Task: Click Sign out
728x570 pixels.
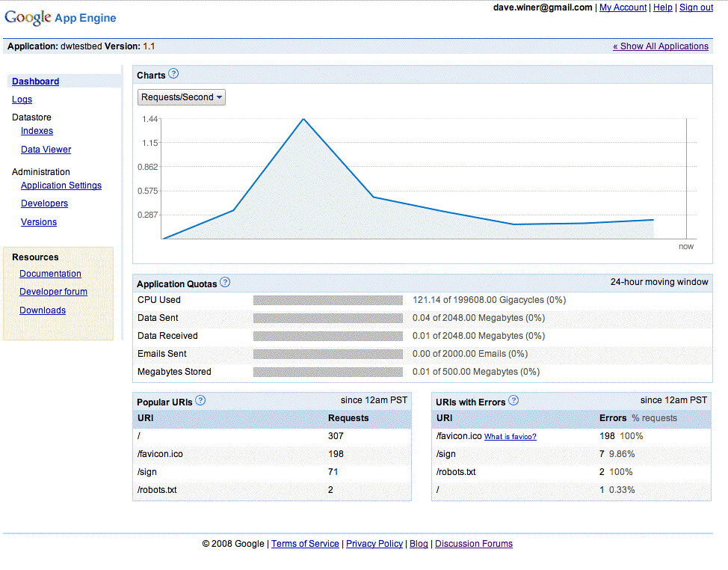Action: tap(697, 7)
